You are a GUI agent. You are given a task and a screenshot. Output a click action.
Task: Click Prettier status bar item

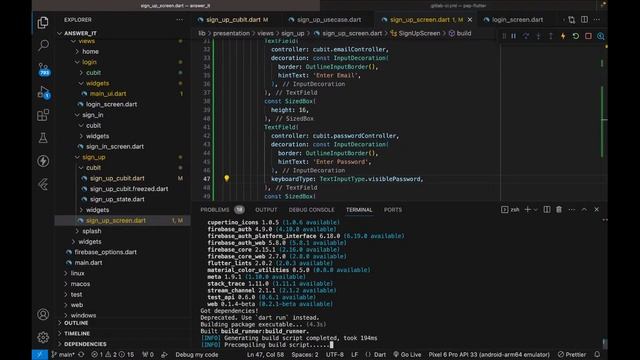(572, 355)
